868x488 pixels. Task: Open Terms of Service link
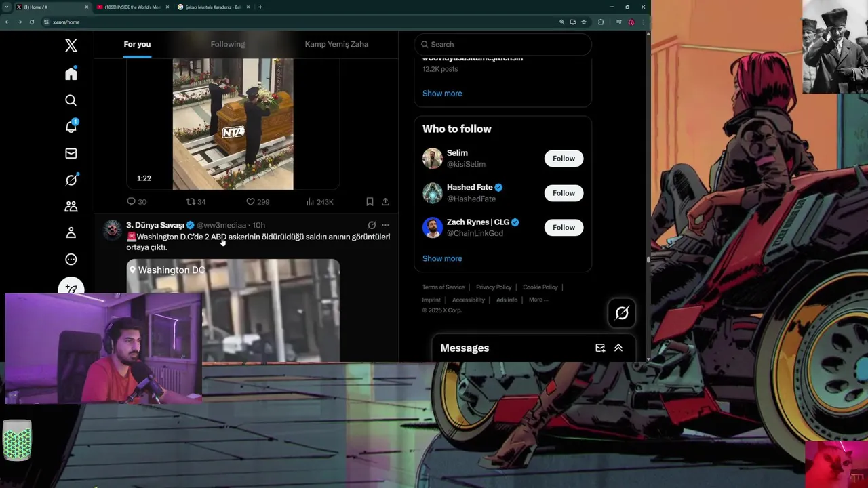pos(443,287)
